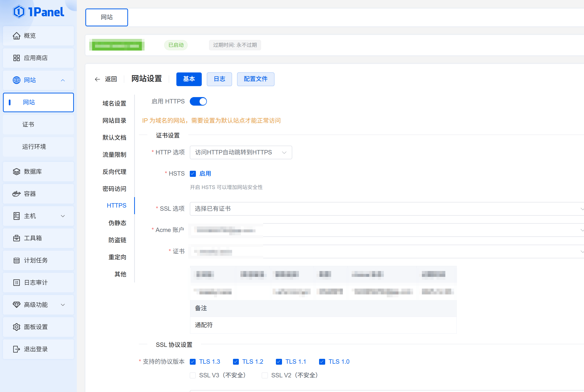
Task: Uncheck the TLS 1.1 checkbox
Action: (x=279, y=362)
